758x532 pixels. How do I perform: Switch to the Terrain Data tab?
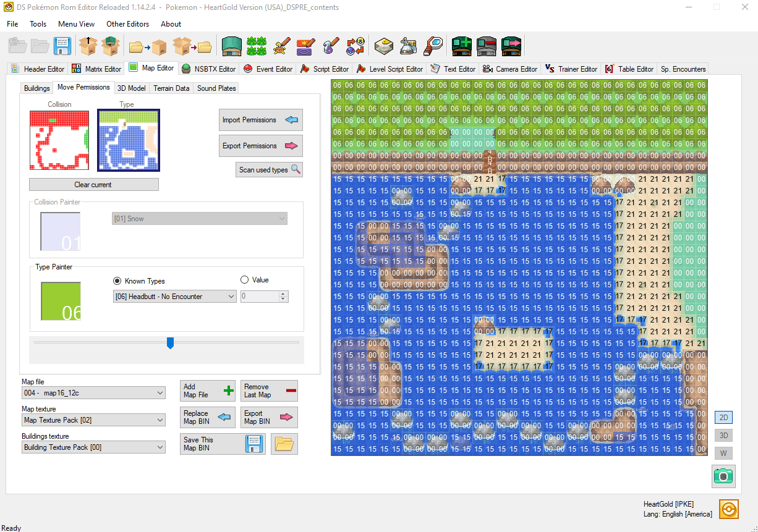pos(171,88)
